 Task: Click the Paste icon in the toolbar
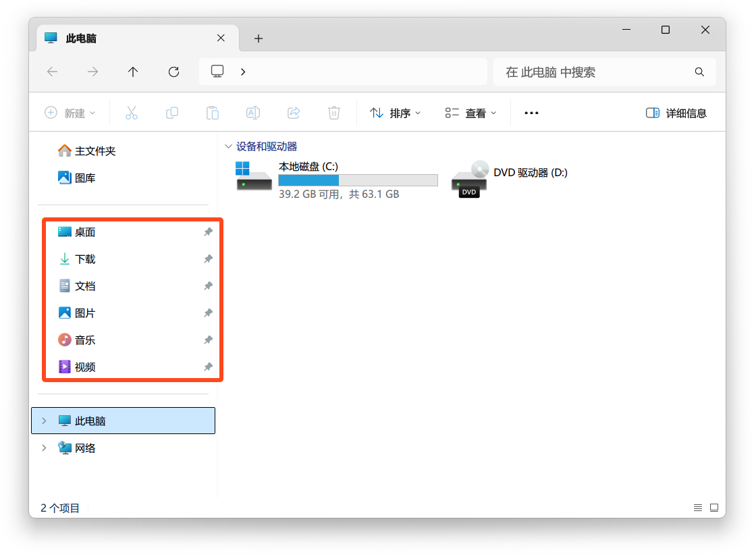[x=213, y=113]
